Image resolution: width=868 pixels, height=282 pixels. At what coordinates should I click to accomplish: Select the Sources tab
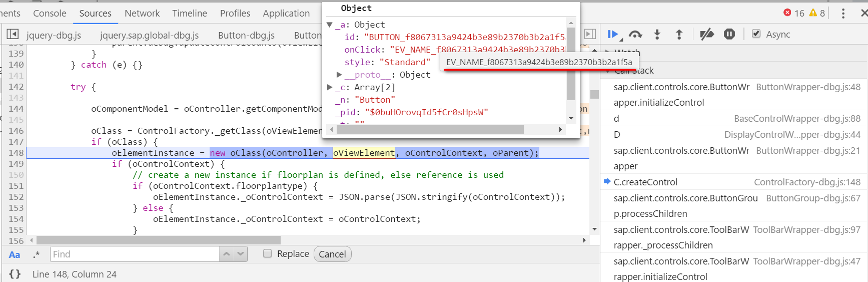click(x=95, y=13)
